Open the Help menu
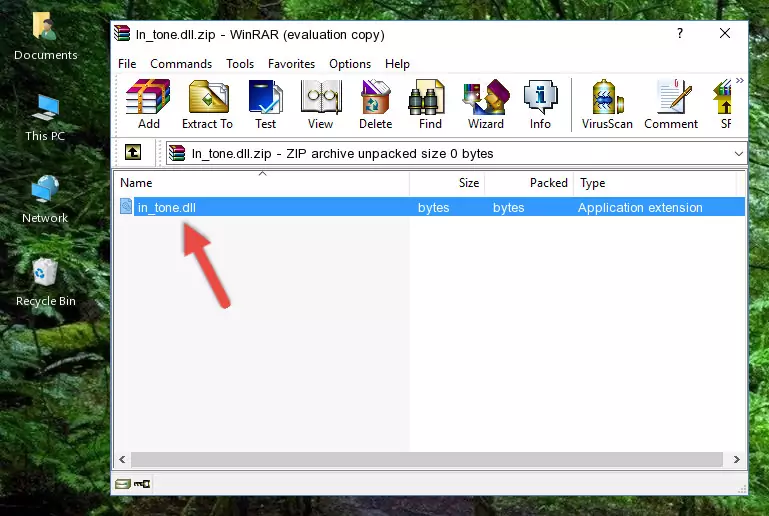The width and height of the screenshot is (769, 516). coord(397,64)
